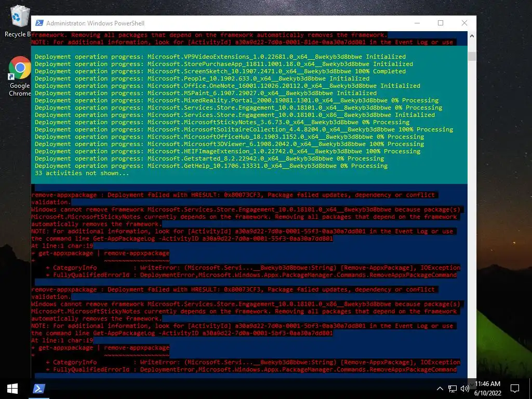Click the MicrosoftSolitaireCollection 100% Processing line
532x399 pixels.
pyautogui.click(x=244, y=129)
